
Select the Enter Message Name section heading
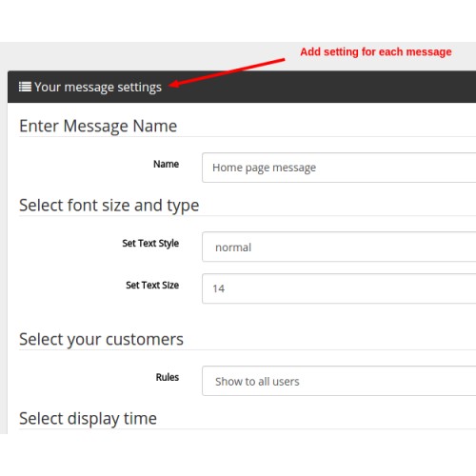point(98,126)
